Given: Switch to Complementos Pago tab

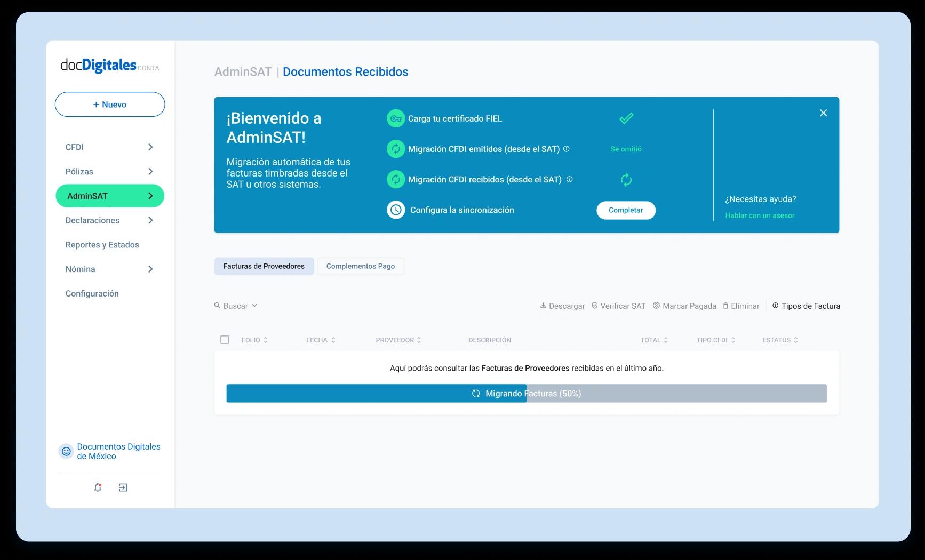Looking at the screenshot, I should (x=361, y=266).
